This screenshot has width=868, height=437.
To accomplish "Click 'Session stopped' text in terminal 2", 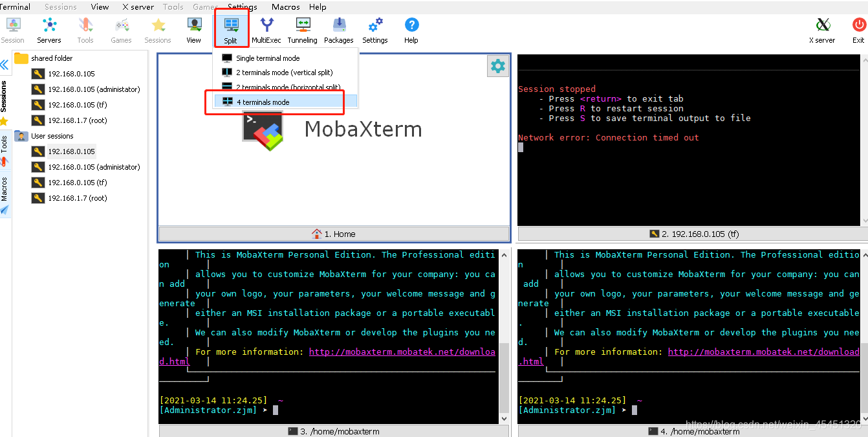I will (x=557, y=89).
